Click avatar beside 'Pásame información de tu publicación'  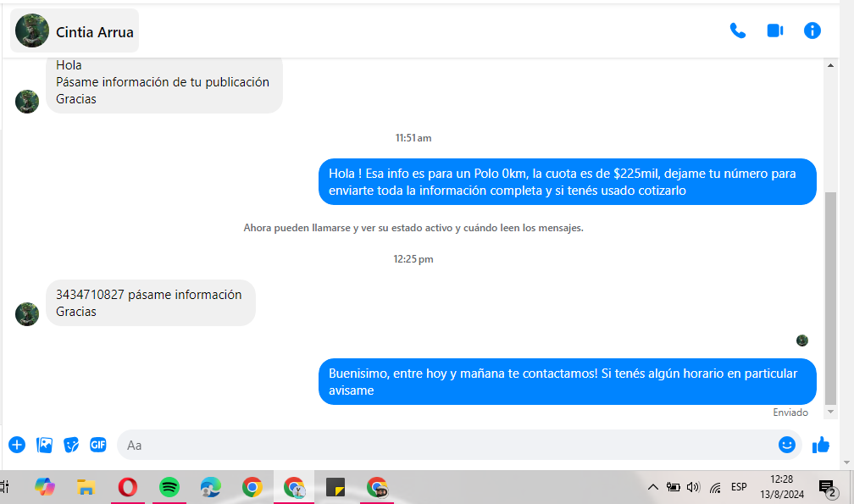pyautogui.click(x=27, y=102)
